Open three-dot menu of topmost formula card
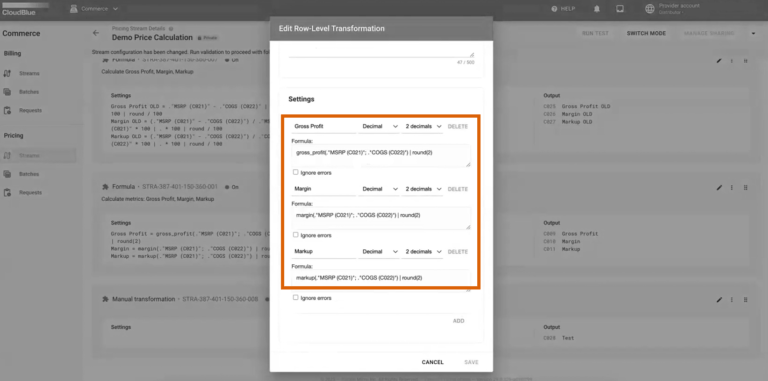 click(x=732, y=61)
